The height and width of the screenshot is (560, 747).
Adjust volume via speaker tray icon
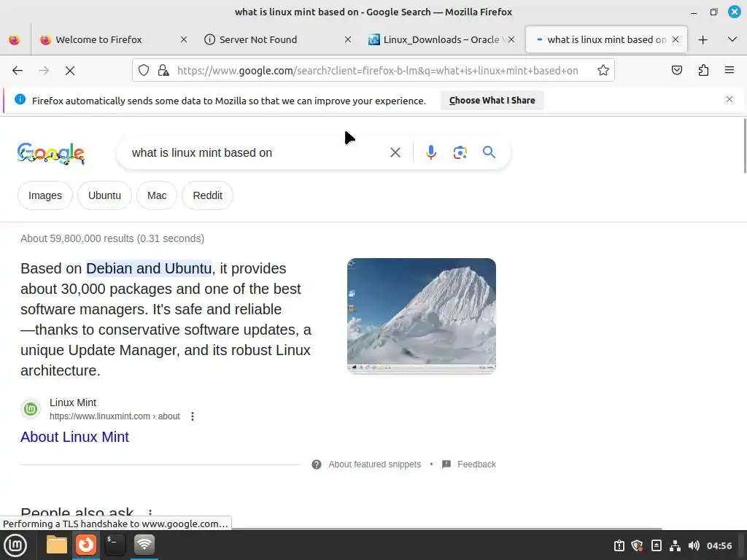(x=694, y=545)
